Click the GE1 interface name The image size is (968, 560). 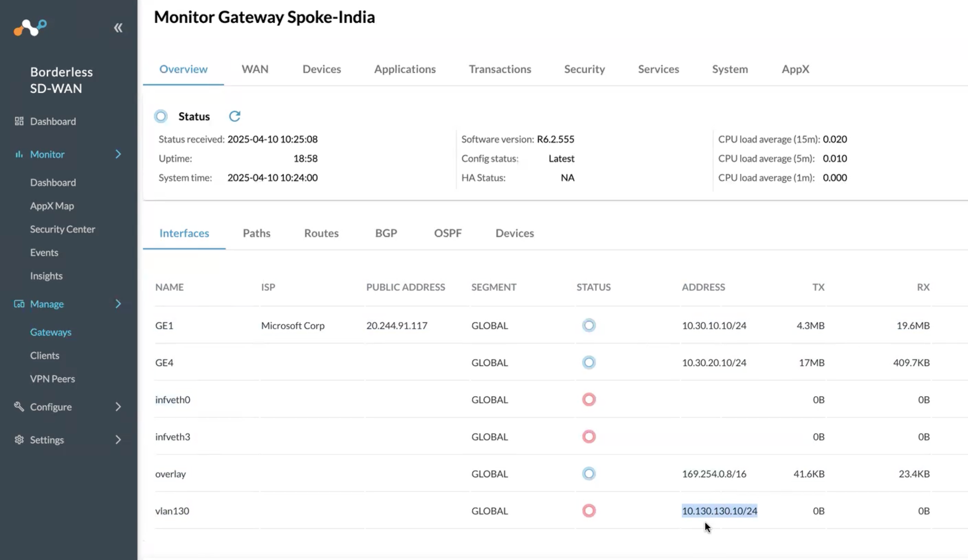coord(164,325)
